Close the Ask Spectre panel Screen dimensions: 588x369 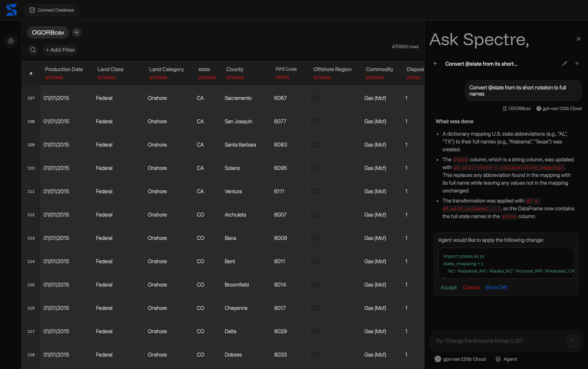click(578, 39)
